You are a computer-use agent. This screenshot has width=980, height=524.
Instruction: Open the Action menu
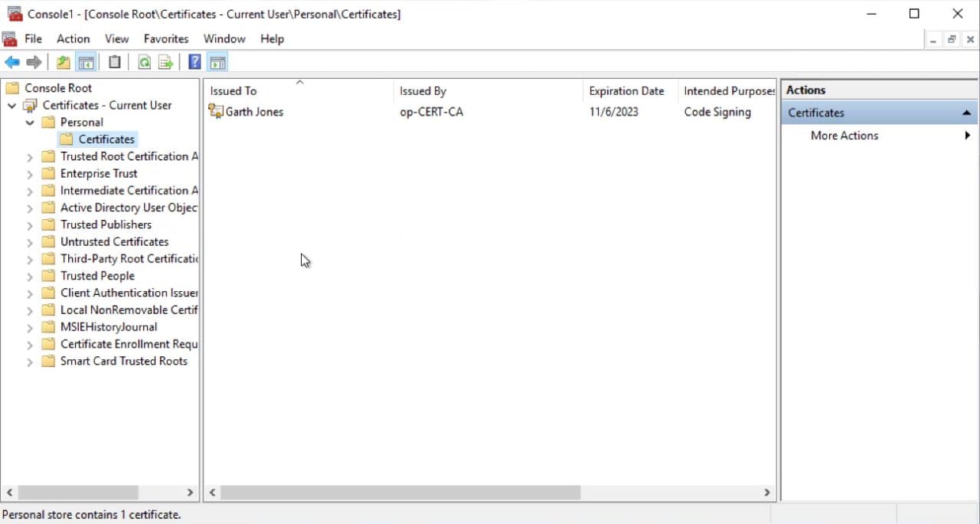(73, 38)
